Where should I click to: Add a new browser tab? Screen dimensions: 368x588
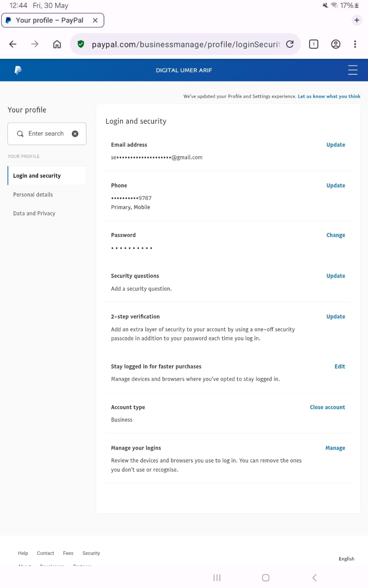point(356,20)
